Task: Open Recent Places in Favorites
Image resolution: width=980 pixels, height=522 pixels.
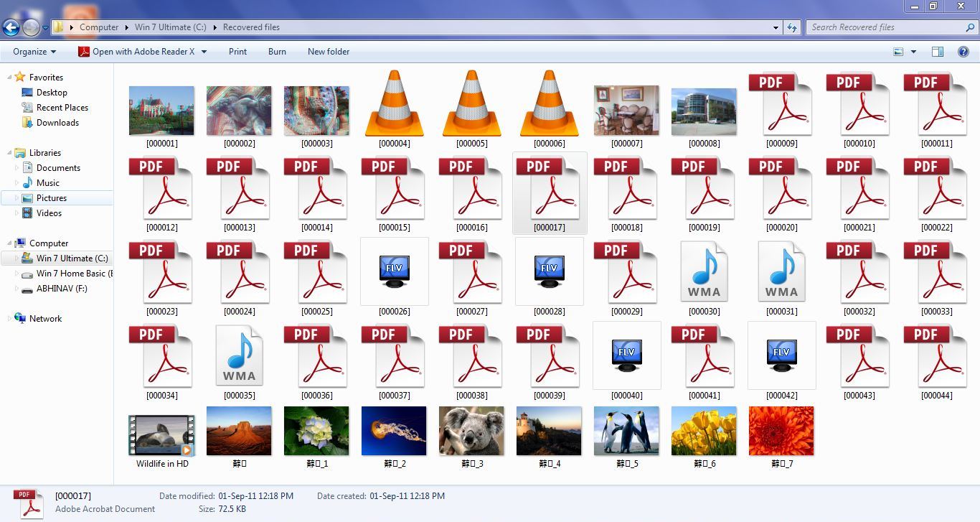Action: pos(62,107)
